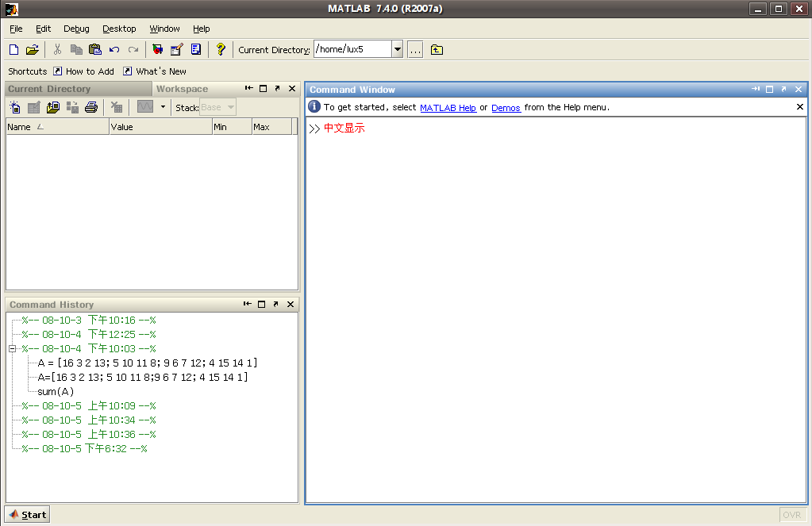Cut selection with the scissors icon

(x=57, y=50)
